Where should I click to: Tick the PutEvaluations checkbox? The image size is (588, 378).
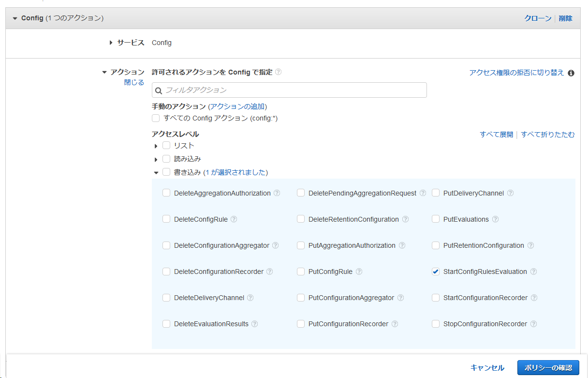[x=436, y=219]
